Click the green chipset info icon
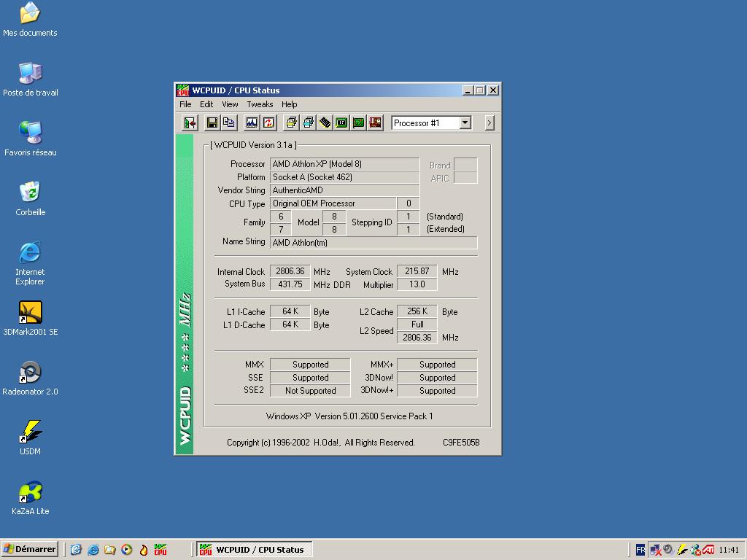Viewport: 747px width, 560px height. coord(341,122)
